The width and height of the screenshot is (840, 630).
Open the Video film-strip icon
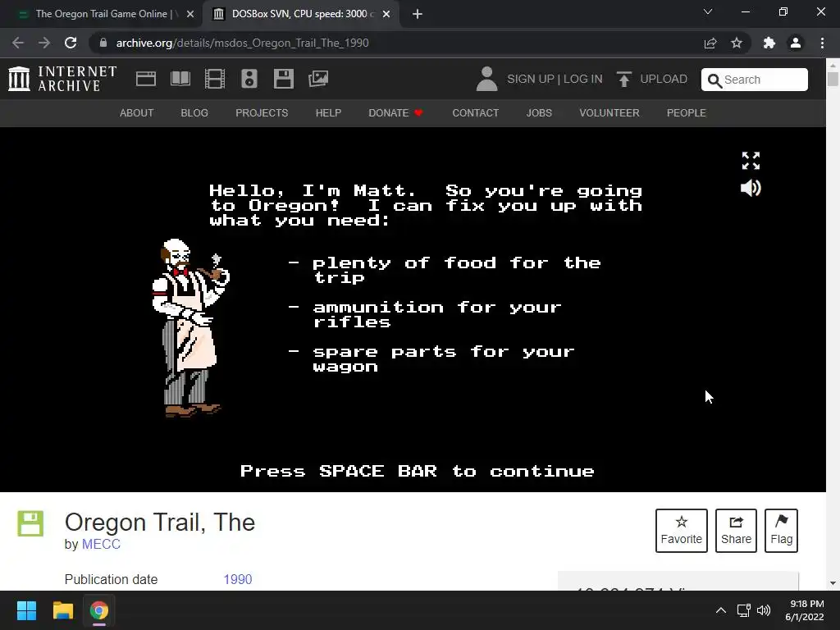[x=215, y=79]
